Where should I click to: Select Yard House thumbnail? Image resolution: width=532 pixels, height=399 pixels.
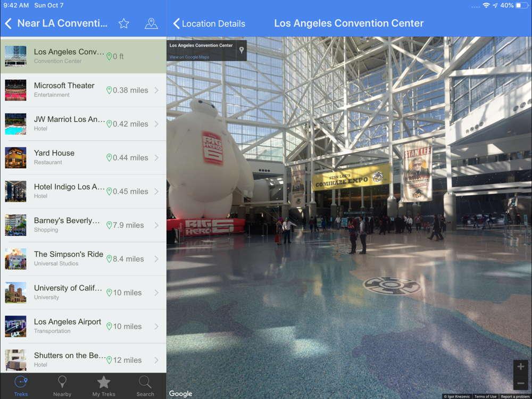[15, 158]
